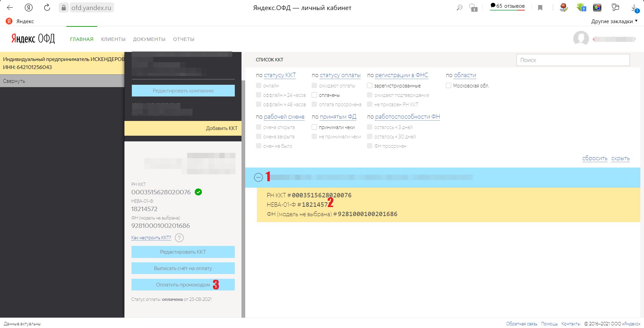This screenshot has width=644, height=328.
Task: Tick the принимали чеки checkbox
Action: [x=314, y=127]
